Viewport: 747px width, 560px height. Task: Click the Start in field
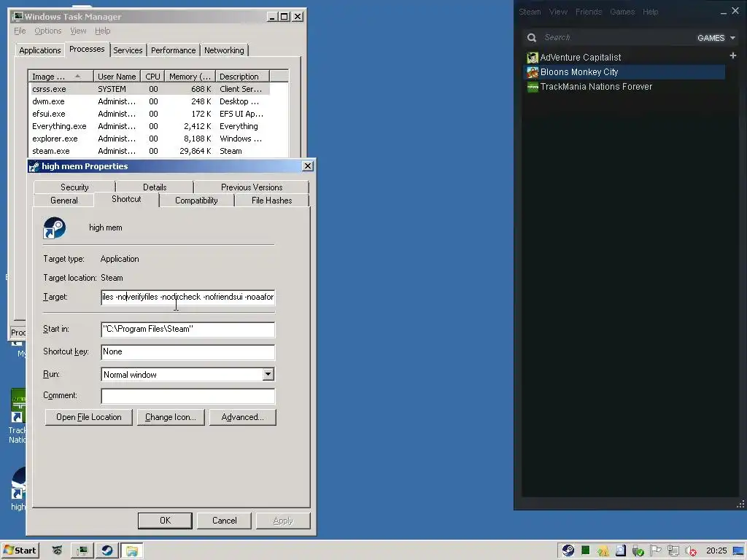point(187,329)
